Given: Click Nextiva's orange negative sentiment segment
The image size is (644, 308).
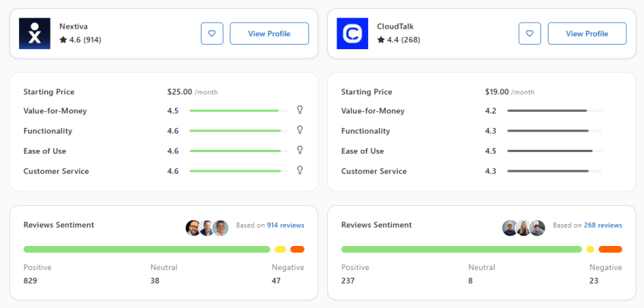Looking at the screenshot, I should [x=297, y=250].
